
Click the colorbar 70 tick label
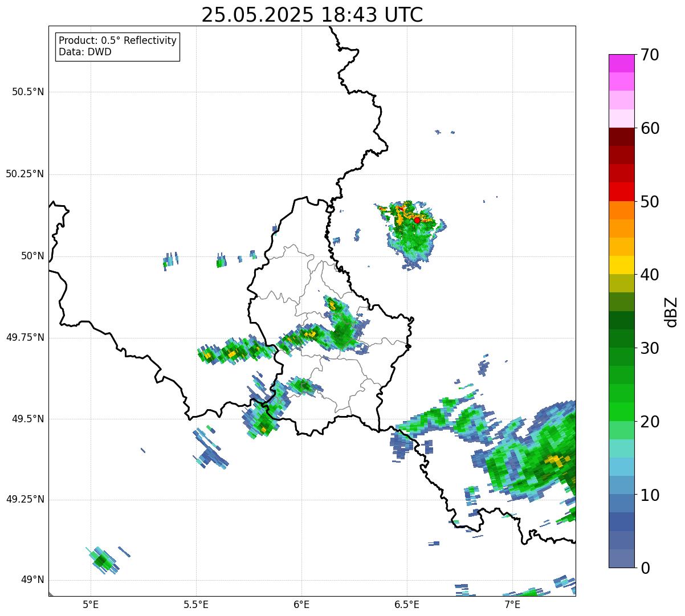point(650,55)
